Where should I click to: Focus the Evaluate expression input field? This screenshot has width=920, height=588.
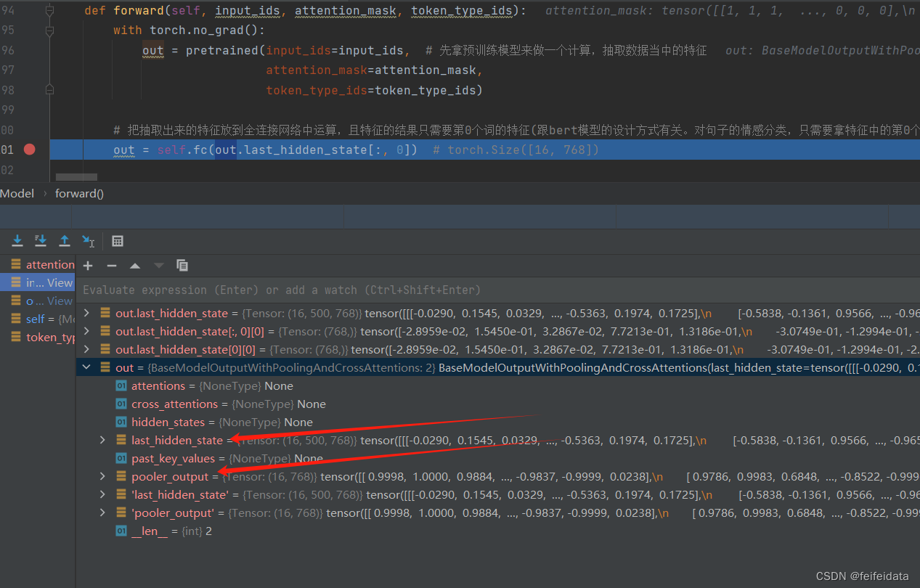498,290
